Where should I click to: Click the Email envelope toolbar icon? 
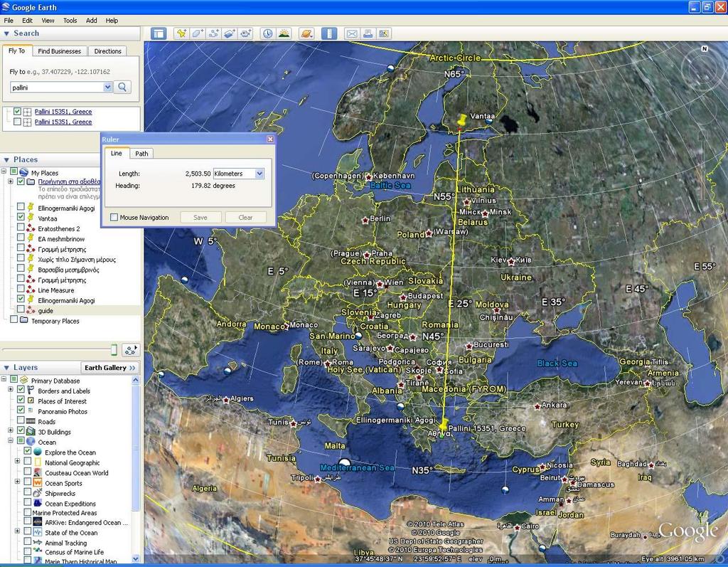click(352, 33)
